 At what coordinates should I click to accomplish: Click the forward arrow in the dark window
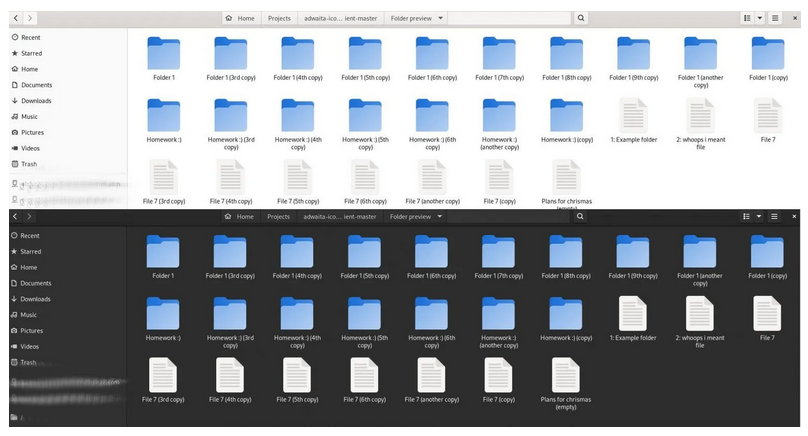pyautogui.click(x=30, y=216)
